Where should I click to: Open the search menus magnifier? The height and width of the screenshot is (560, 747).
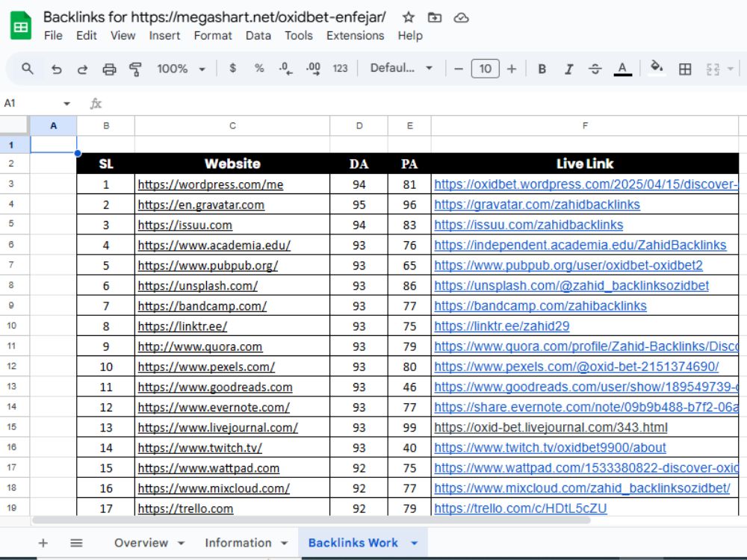(28, 69)
